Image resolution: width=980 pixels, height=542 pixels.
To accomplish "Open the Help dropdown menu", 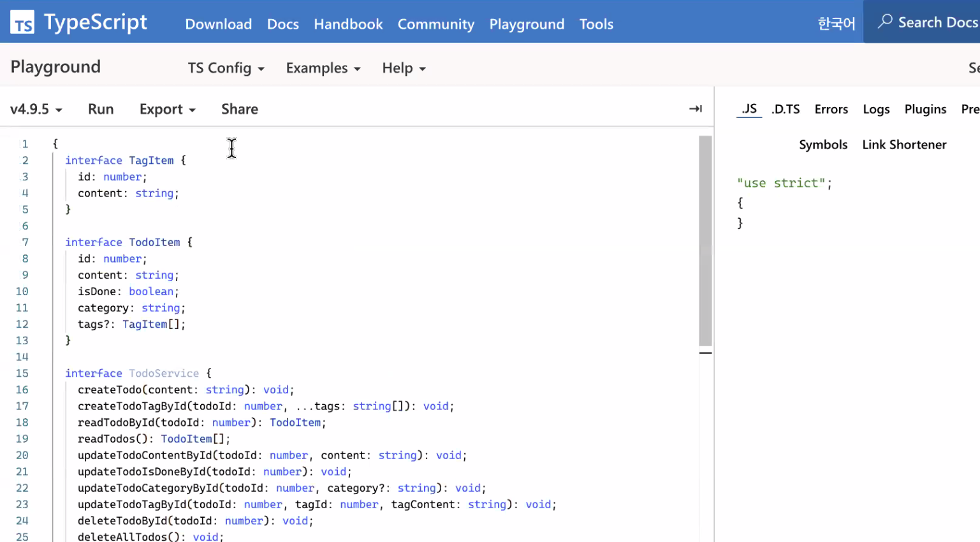I will point(404,68).
